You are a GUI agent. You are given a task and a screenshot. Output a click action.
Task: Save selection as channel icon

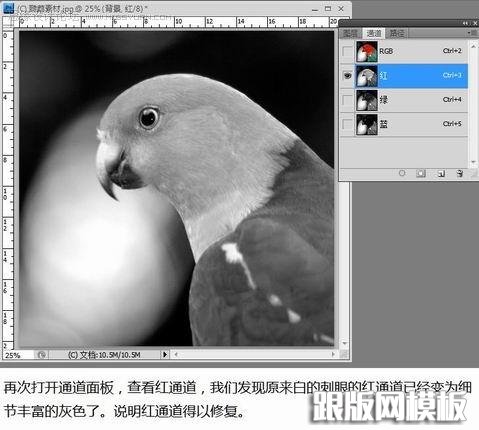pos(421,173)
